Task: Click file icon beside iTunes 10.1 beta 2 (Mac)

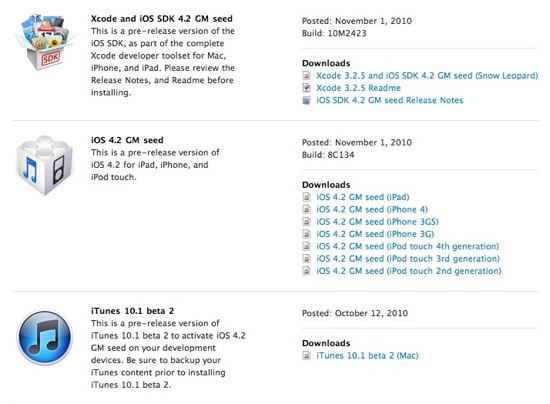Action: coord(307,356)
